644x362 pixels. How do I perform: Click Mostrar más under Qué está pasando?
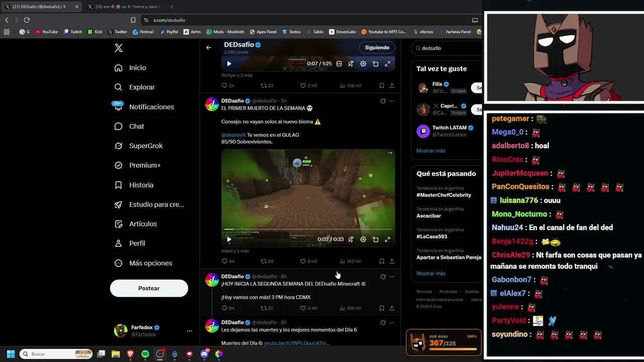click(x=431, y=274)
